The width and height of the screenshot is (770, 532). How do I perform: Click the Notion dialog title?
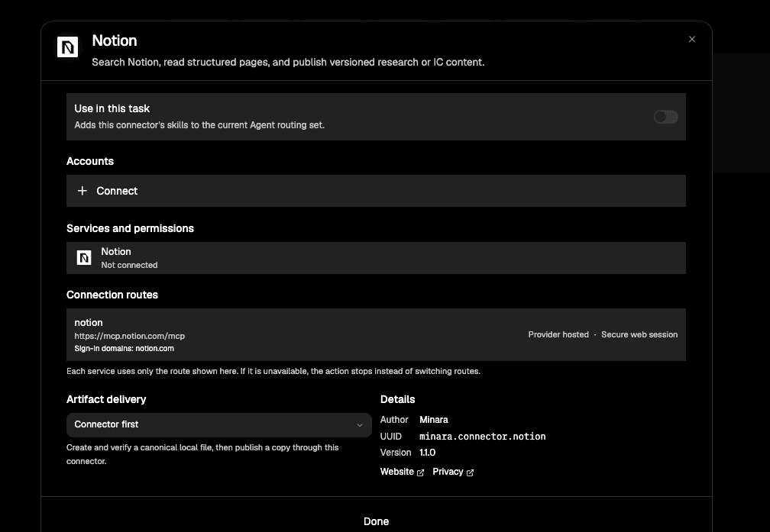click(115, 40)
